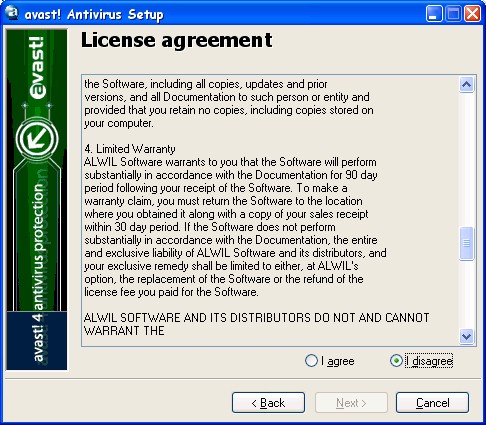This screenshot has height=425, width=486.
Task: Click the license scrollbar thumb
Action: 466,243
